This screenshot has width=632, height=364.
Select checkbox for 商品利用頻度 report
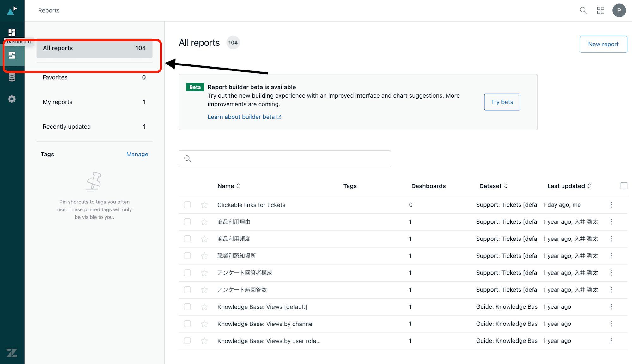(187, 239)
